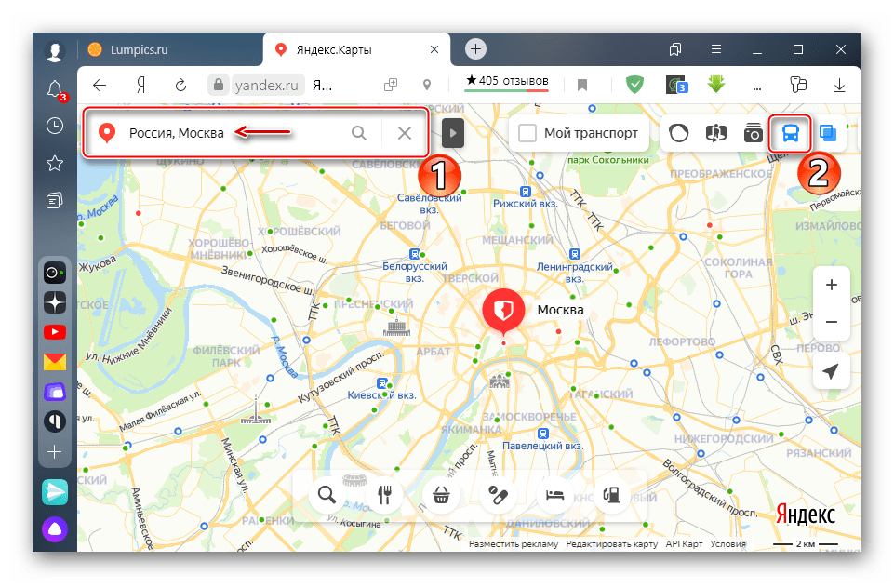Click the moving transport bus layer icon
Image resolution: width=894 pixels, height=588 pixels.
790,134
